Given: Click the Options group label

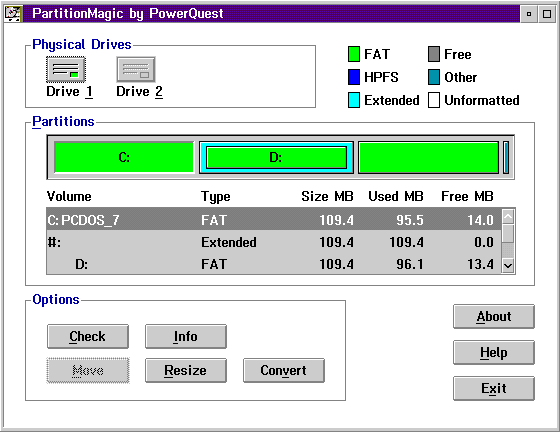Looking at the screenshot, I should [56, 300].
